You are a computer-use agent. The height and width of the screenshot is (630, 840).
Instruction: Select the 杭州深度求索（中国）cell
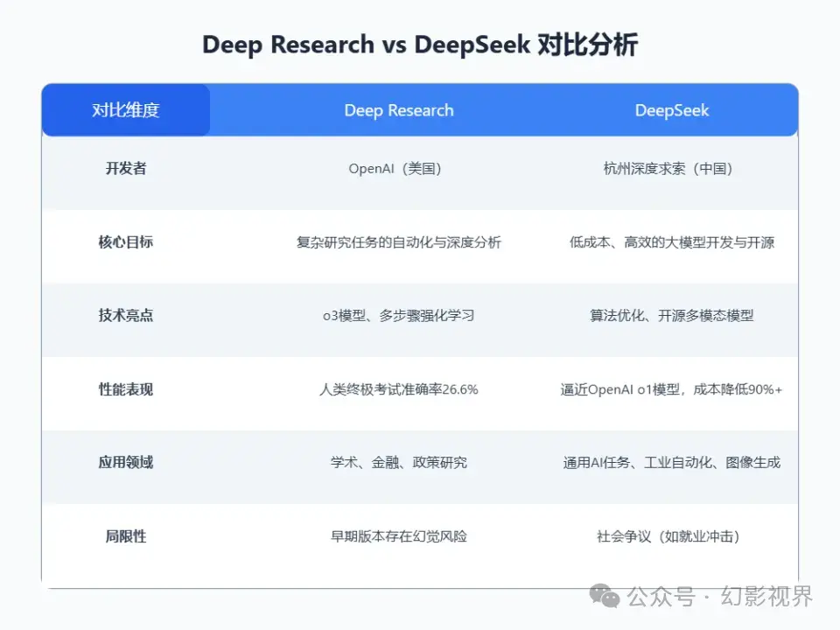point(671,168)
